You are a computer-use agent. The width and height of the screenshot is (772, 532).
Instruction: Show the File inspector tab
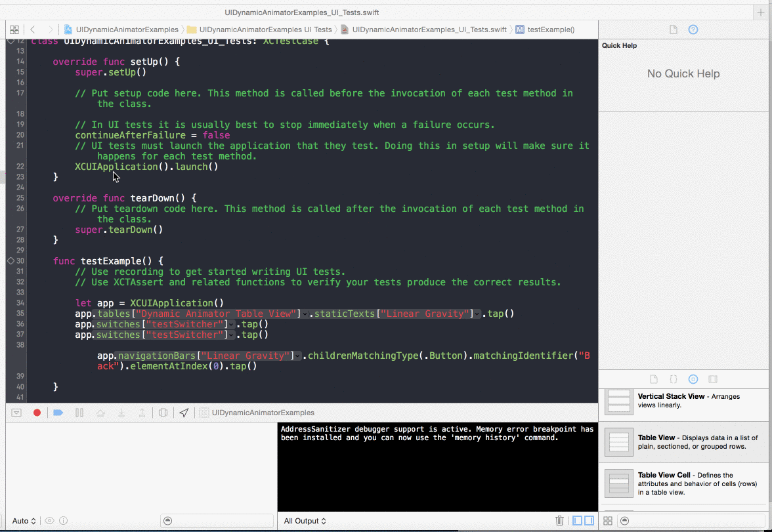[x=673, y=30]
